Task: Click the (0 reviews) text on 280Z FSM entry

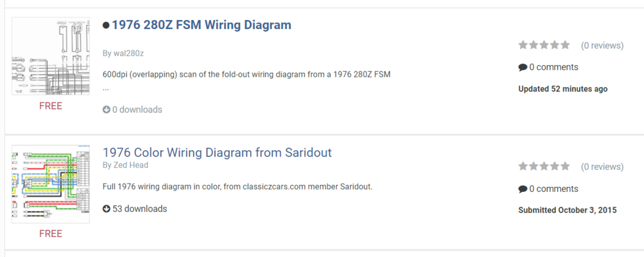Action: tap(602, 46)
